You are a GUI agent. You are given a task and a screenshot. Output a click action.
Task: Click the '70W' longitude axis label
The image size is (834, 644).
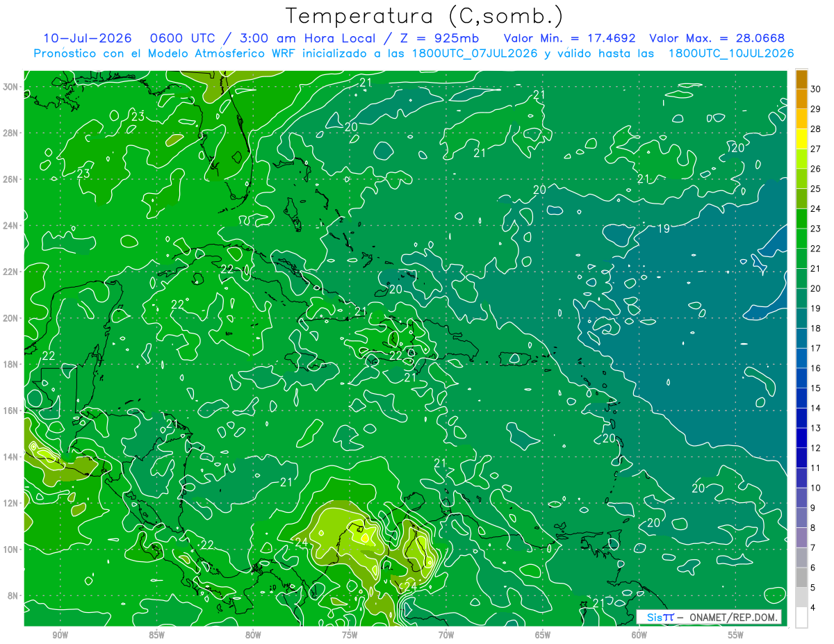tap(446, 635)
